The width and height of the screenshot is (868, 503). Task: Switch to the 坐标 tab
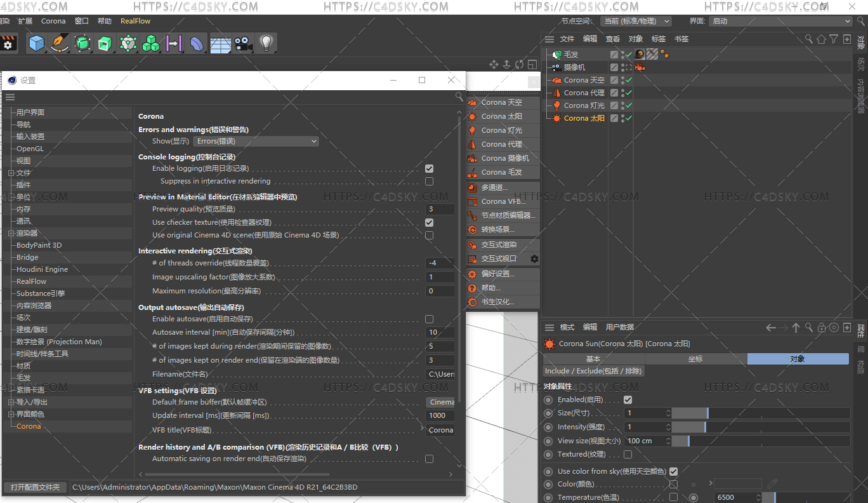click(696, 359)
